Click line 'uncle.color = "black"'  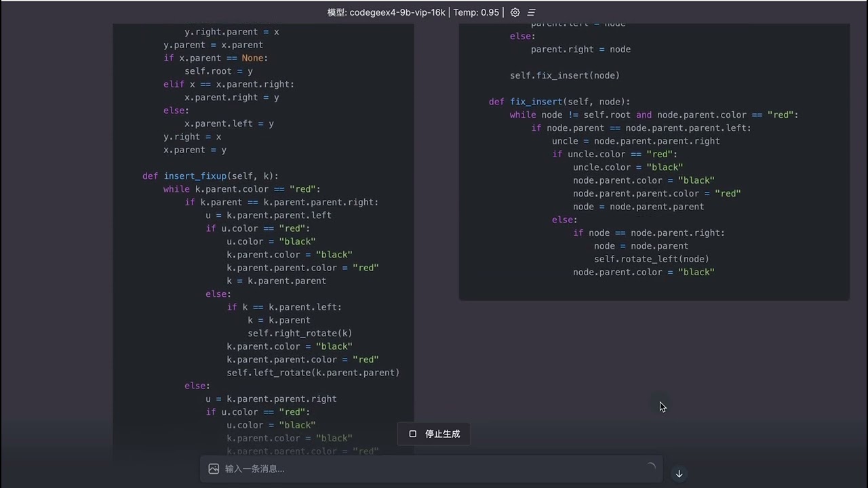(x=628, y=167)
